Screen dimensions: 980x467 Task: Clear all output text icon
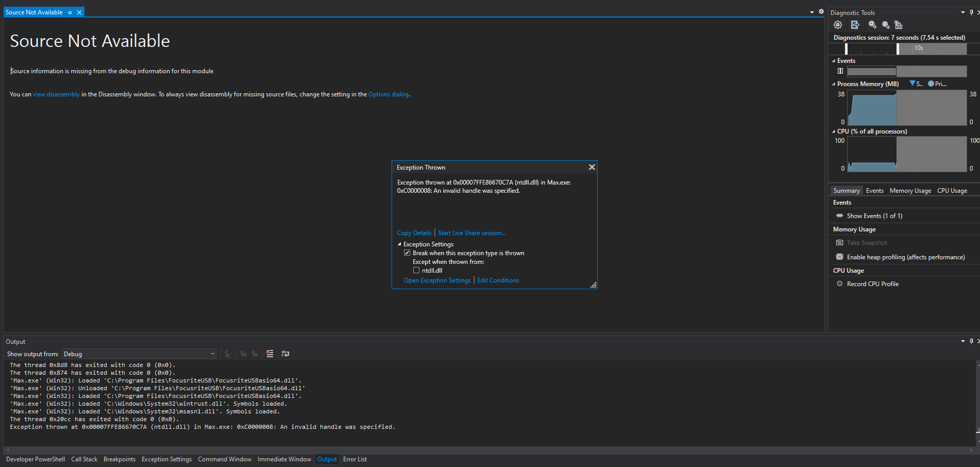pyautogui.click(x=269, y=354)
